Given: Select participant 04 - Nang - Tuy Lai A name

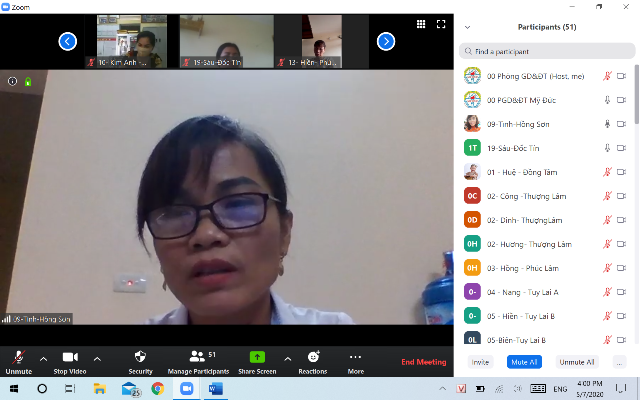Looking at the screenshot, I should (x=522, y=292).
